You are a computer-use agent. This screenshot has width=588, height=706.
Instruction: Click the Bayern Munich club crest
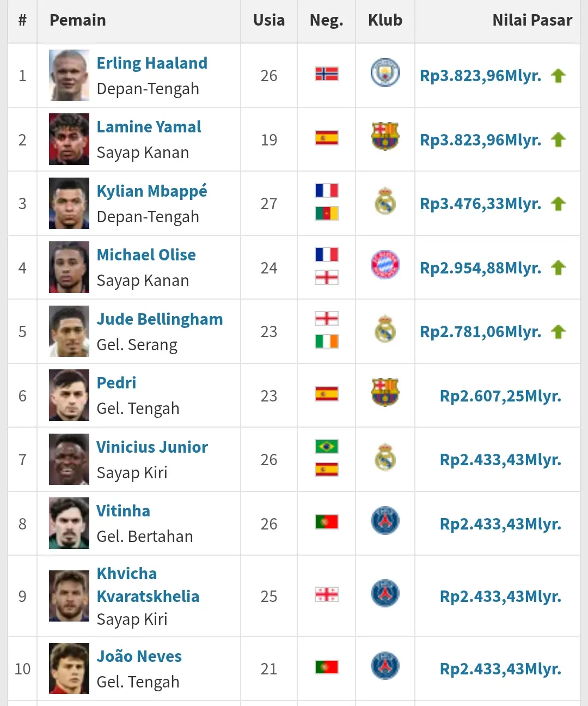click(385, 265)
